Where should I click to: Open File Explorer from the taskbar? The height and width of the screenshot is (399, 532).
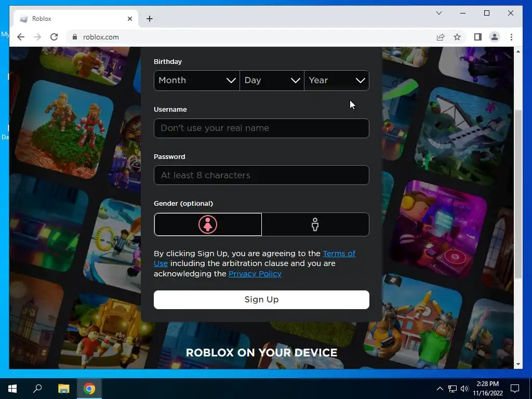point(63,389)
